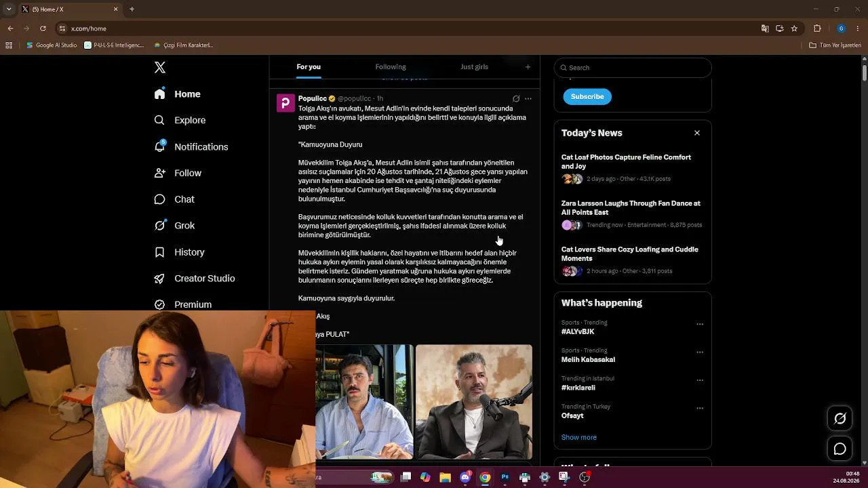Viewport: 868px width, 488px height.
Task: Open the Chrome apps grid icon
Action: point(9,45)
